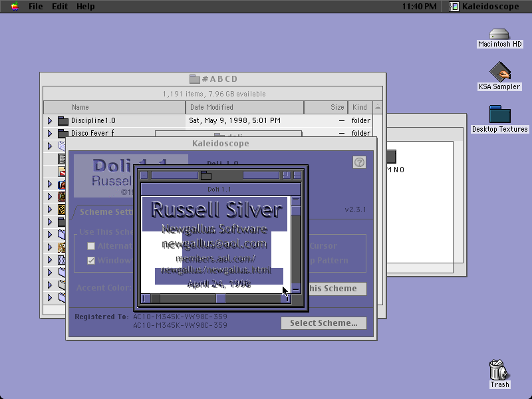Sort the list by Name column
532x399 pixels.
click(x=114, y=107)
